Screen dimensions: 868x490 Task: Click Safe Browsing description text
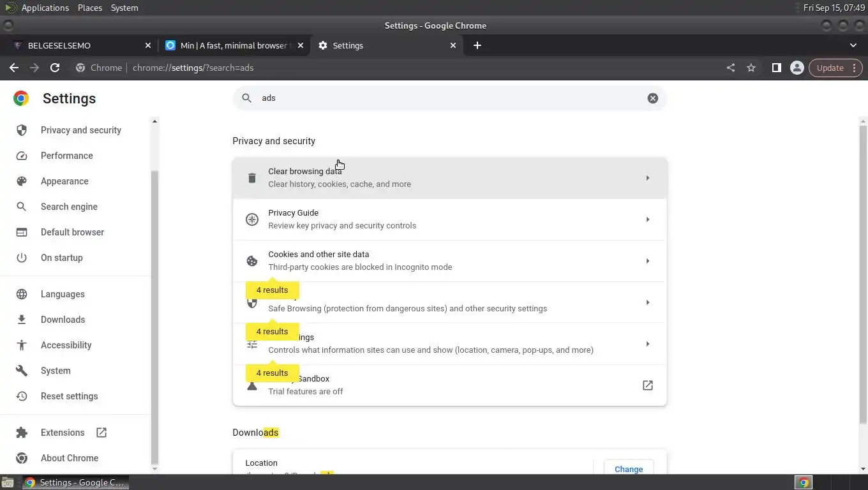(407, 309)
